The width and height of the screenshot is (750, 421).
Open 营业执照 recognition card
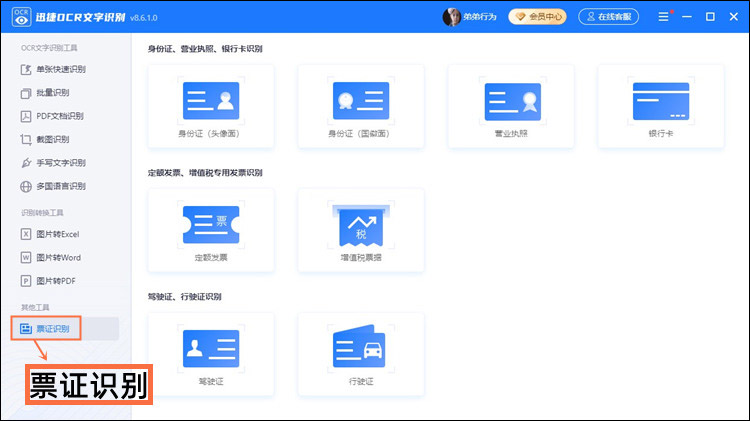tap(511, 106)
